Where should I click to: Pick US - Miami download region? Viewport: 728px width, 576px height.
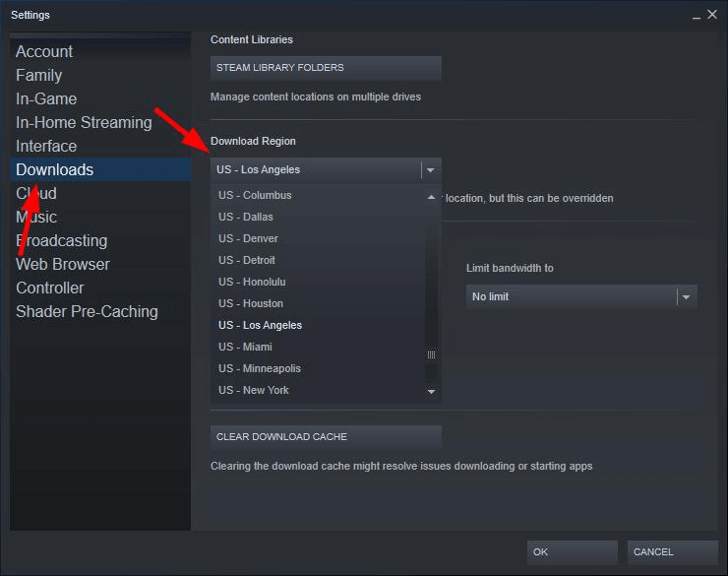click(318, 347)
